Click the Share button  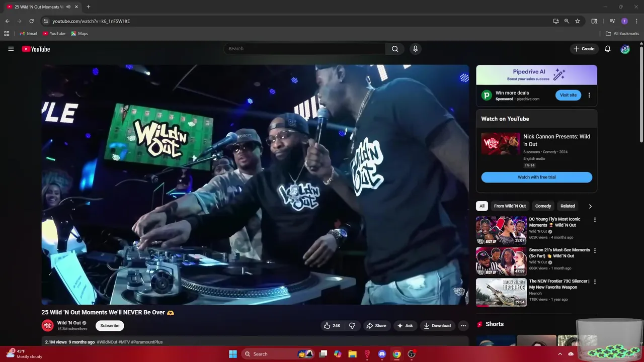click(376, 326)
